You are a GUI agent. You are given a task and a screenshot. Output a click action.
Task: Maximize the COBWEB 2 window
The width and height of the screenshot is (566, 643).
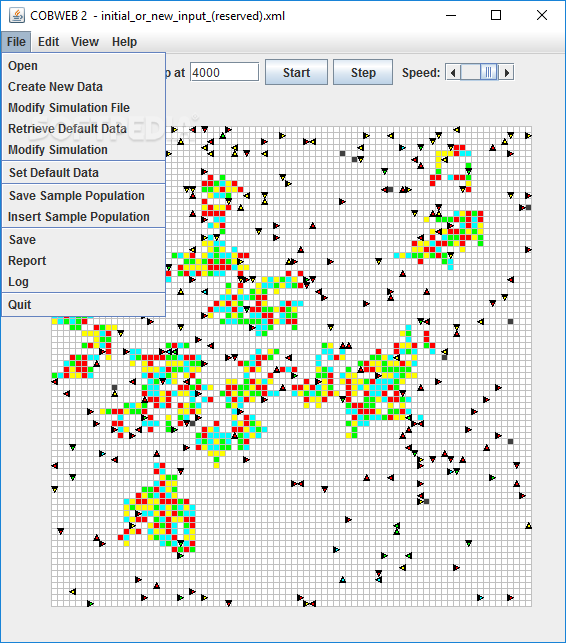point(496,16)
